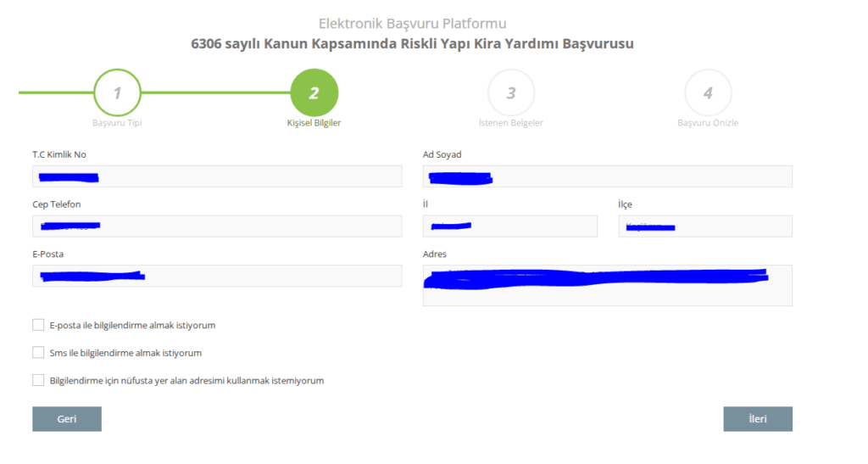Viewport: 868px width, 464px height.
Task: Click the Riskli Yapı Kira Yardımı Başvurusu title
Action: point(413,44)
